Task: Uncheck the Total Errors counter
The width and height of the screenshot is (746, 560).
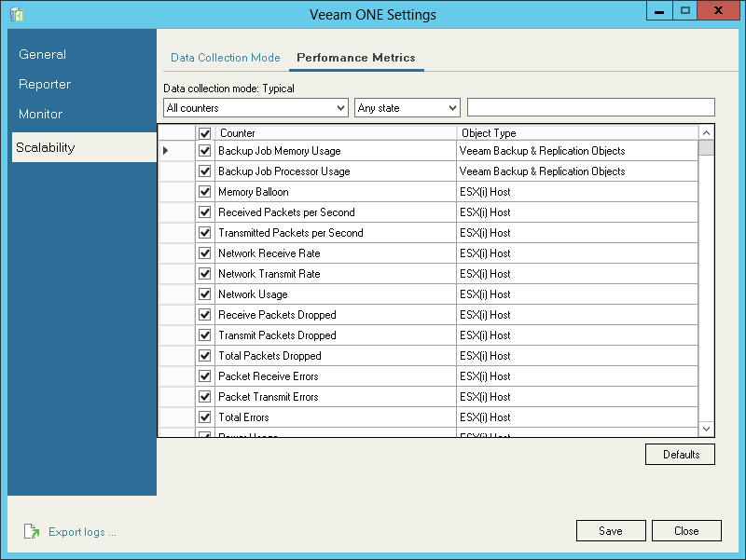Action: tap(204, 417)
